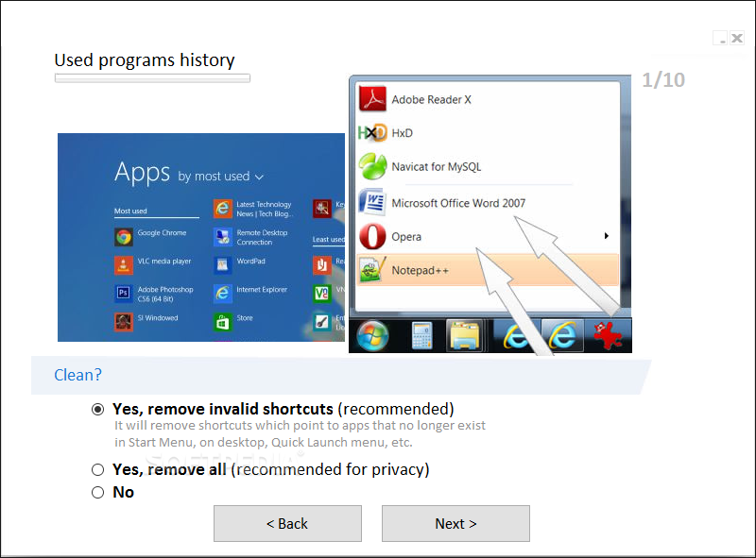Open the Windows Explorer taskbar icon
The width and height of the screenshot is (756, 558).
[x=465, y=335]
